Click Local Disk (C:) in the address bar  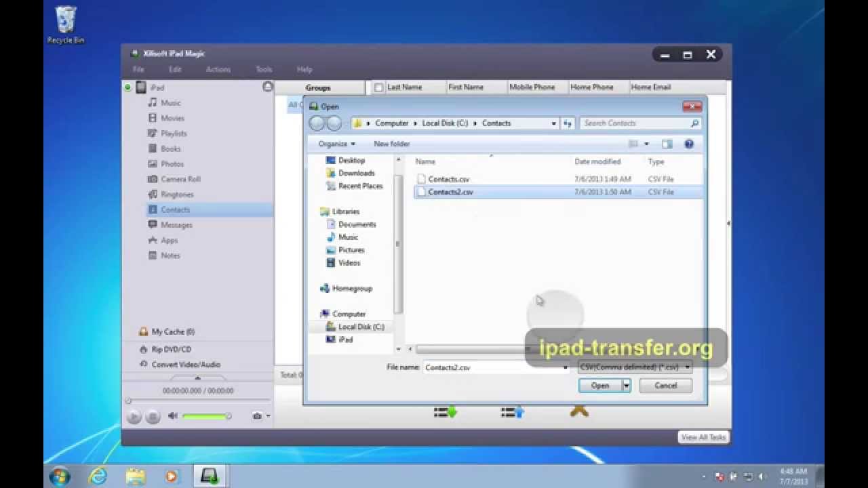tap(445, 123)
